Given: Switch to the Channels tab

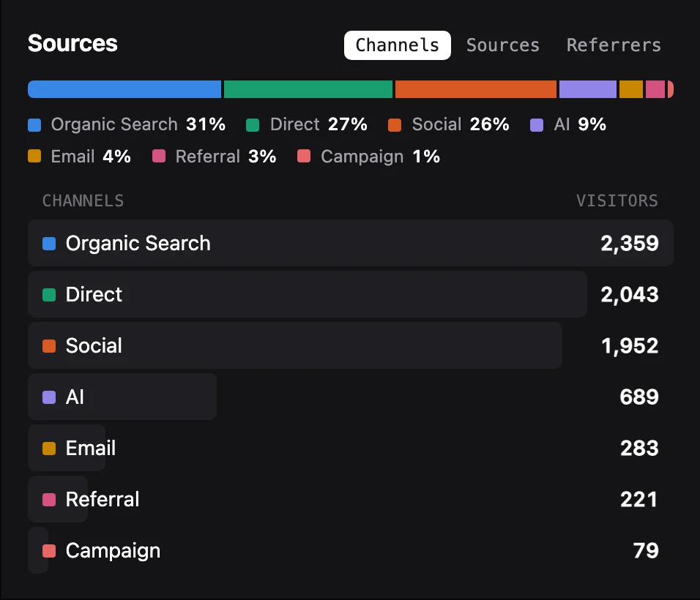Looking at the screenshot, I should point(397,45).
